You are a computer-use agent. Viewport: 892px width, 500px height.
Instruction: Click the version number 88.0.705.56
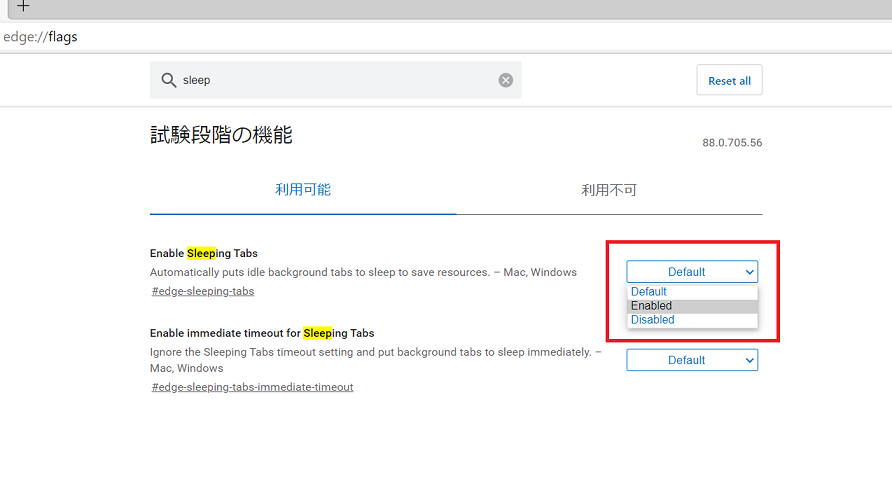(x=732, y=143)
